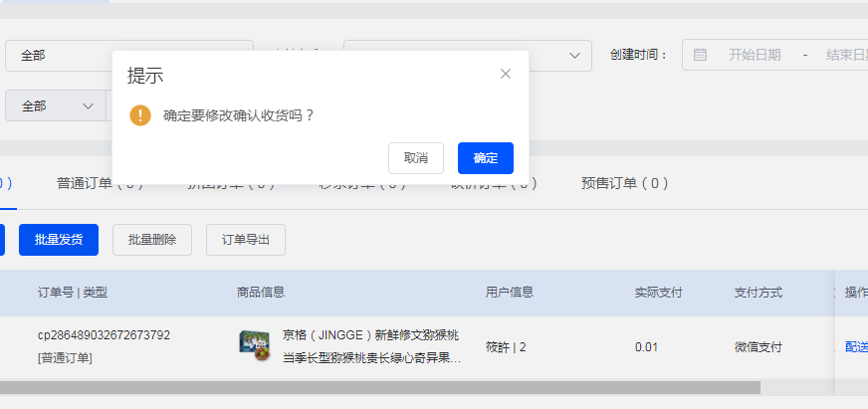The height and width of the screenshot is (409, 868).
Task: Click the product name 京格（JINGGE）新鲜修文猕猴桃
Action: pos(371,335)
